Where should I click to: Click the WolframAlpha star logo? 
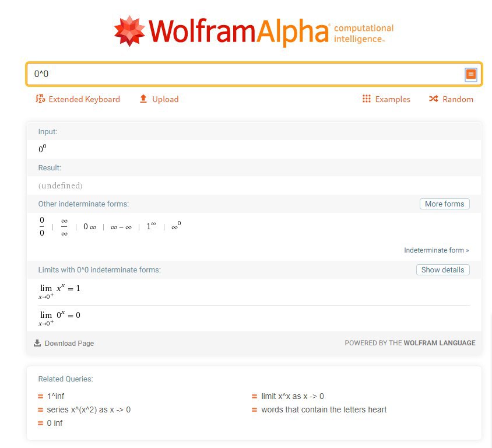pyautogui.click(x=129, y=31)
